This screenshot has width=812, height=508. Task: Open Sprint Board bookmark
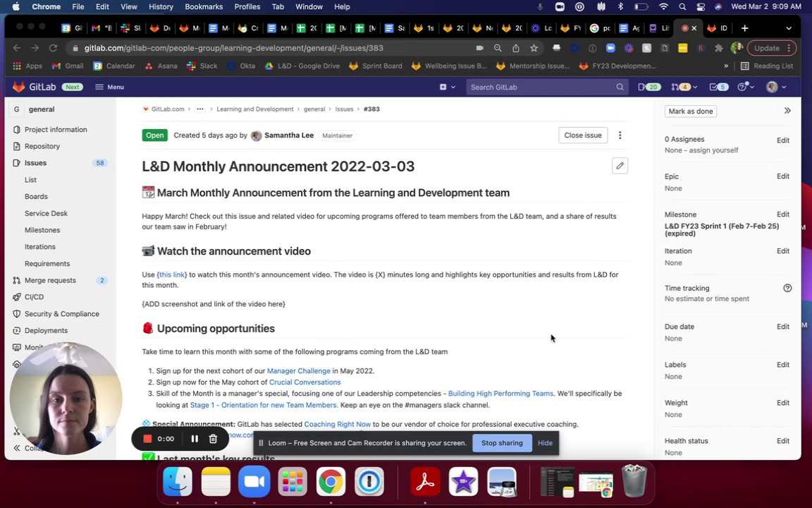point(376,66)
